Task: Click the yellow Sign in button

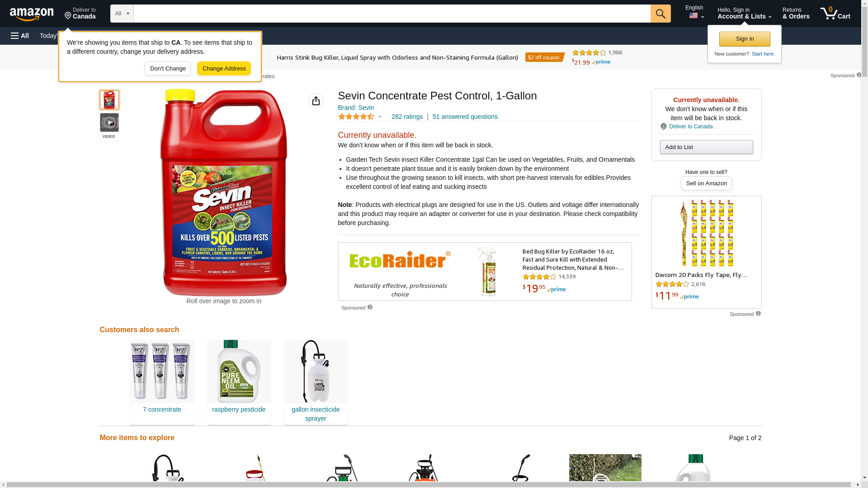Action: pos(745,39)
